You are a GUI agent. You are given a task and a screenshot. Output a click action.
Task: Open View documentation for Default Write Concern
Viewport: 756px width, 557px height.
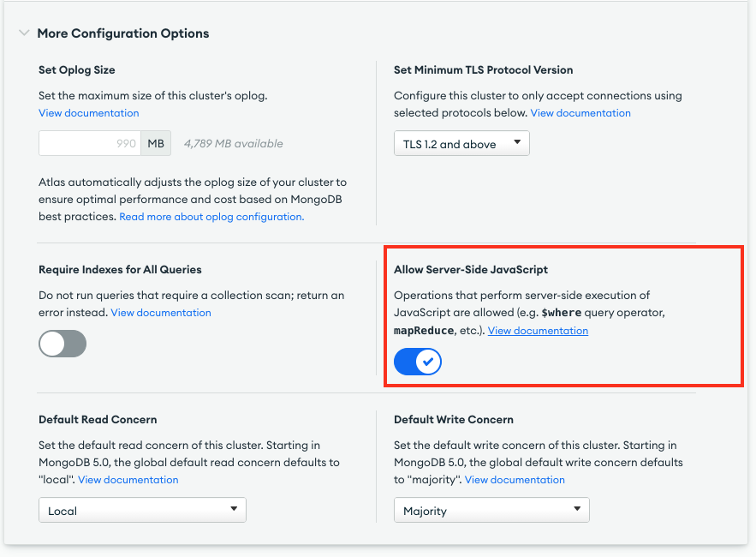point(515,480)
